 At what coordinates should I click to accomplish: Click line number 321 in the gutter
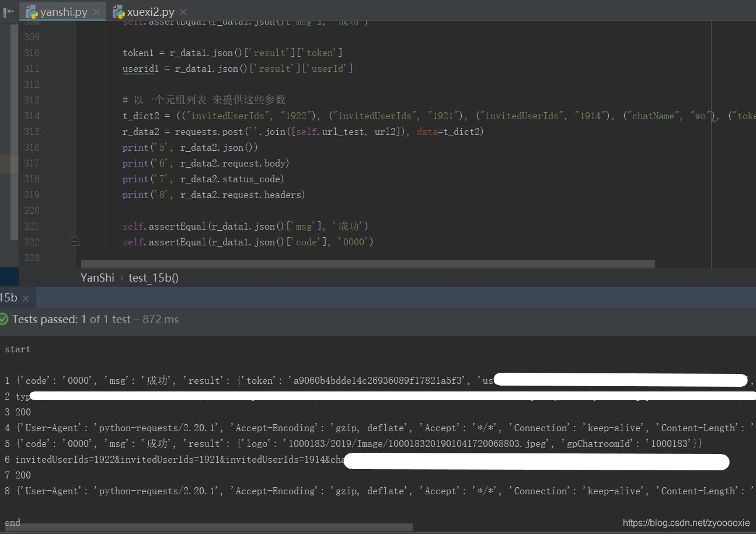[x=32, y=226]
